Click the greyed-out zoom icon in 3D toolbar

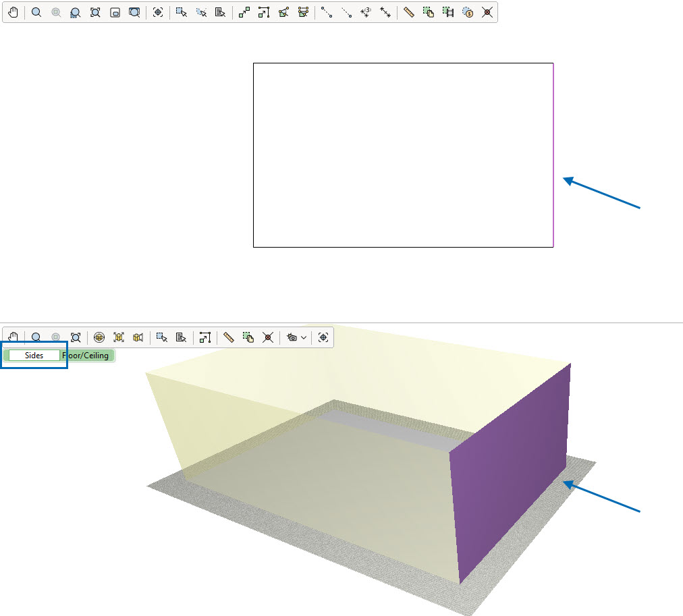[56, 337]
